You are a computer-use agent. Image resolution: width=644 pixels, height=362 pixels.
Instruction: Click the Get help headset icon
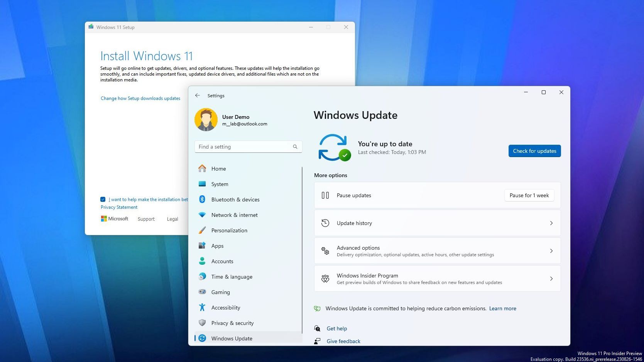[317, 328]
